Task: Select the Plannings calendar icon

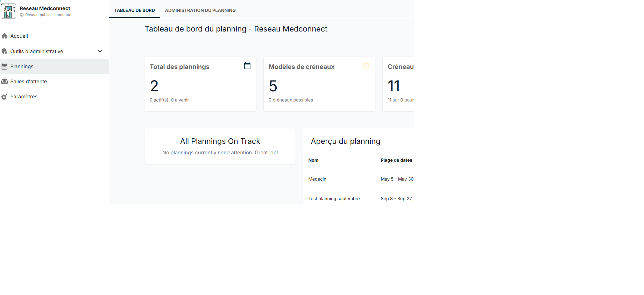Action: 5,66
